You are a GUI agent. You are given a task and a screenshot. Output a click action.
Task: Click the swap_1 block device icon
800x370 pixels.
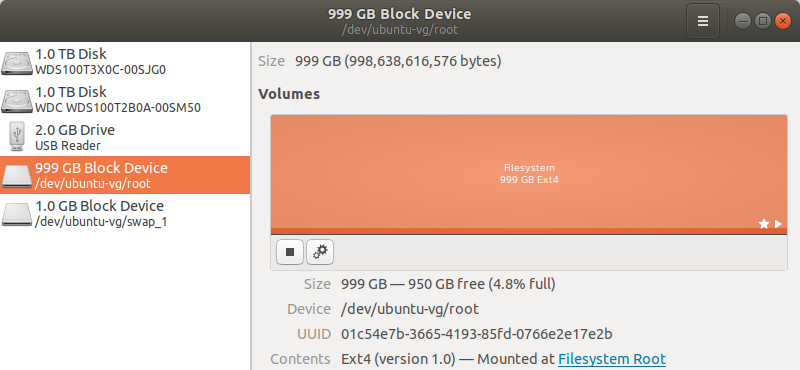click(x=17, y=214)
